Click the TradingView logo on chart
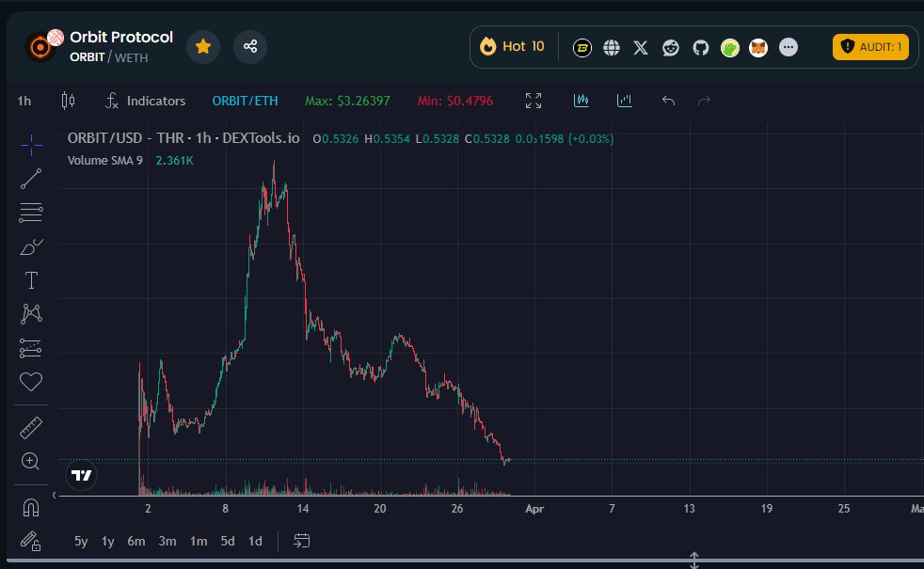 tap(81, 475)
